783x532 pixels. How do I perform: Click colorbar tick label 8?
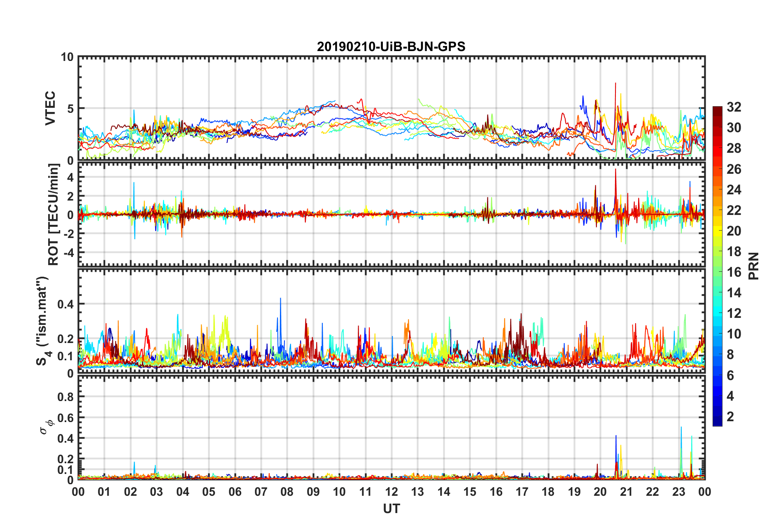[730, 355]
